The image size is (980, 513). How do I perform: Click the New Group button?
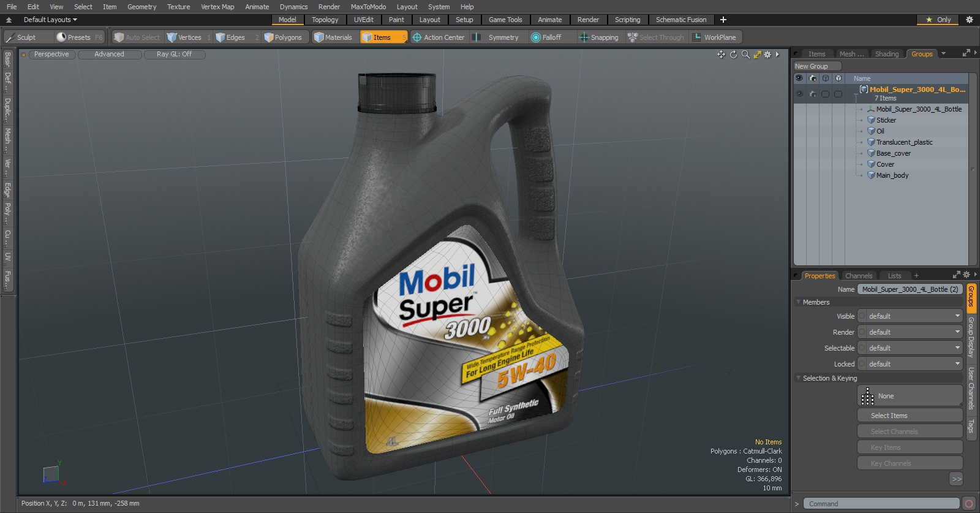point(817,66)
